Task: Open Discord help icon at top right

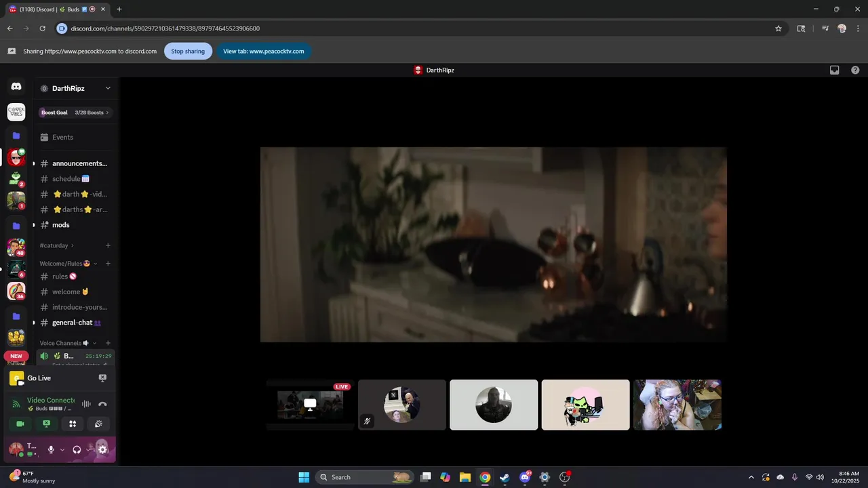Action: click(855, 70)
